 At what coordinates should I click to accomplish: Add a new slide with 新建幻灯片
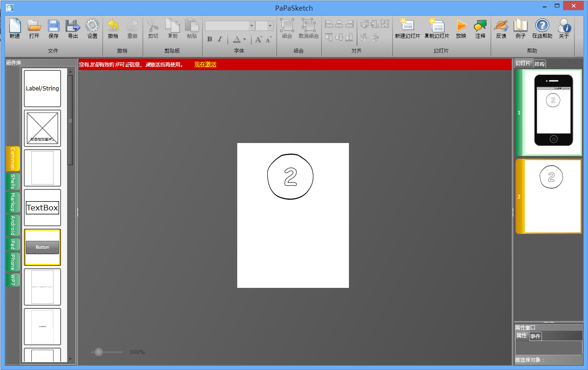(408, 29)
